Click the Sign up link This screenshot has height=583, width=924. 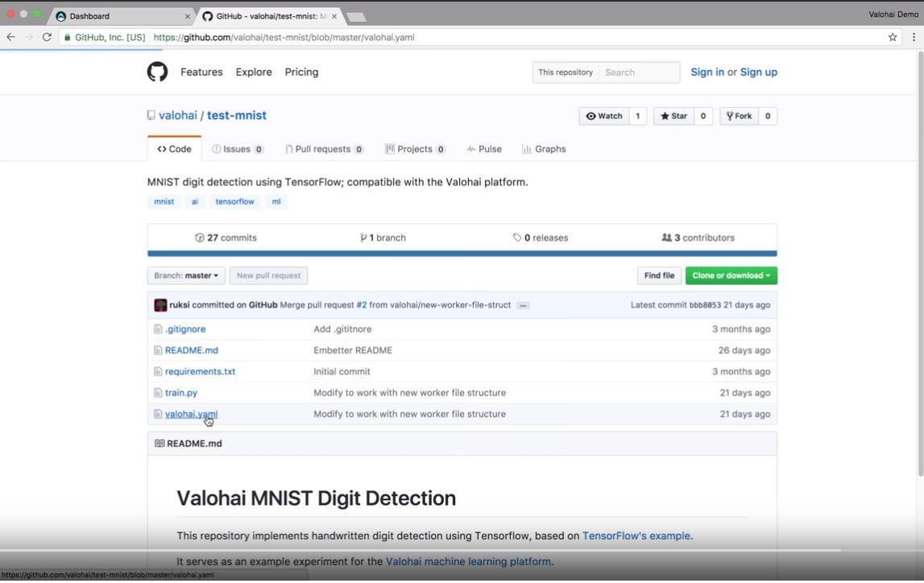pos(758,72)
